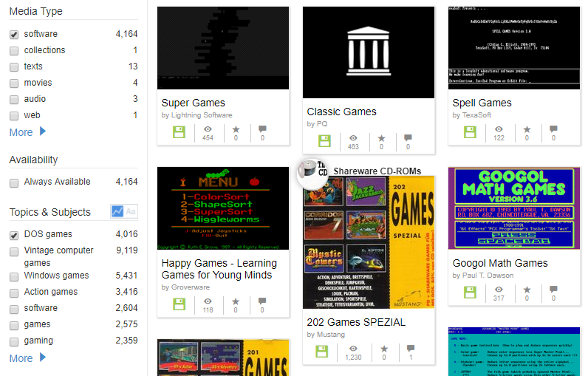Click the views eye icon on Classic Games
The width and height of the screenshot is (588, 376).
(x=353, y=138)
